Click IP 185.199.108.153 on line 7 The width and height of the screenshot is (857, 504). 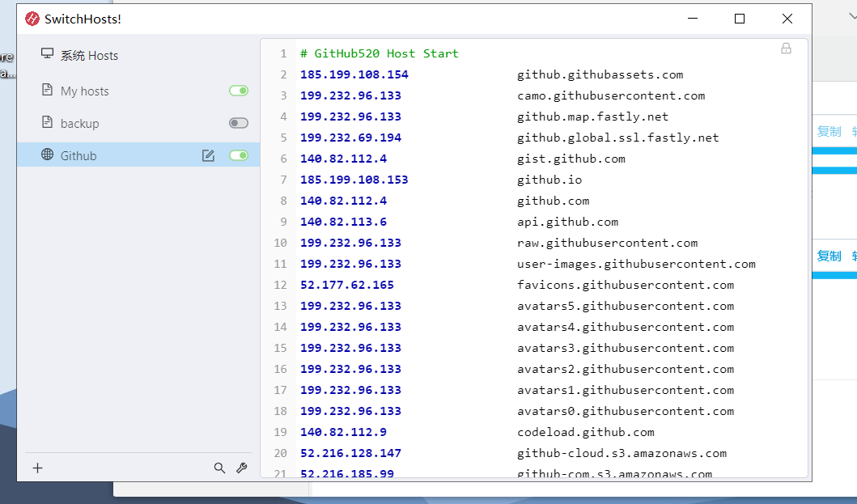tap(354, 180)
